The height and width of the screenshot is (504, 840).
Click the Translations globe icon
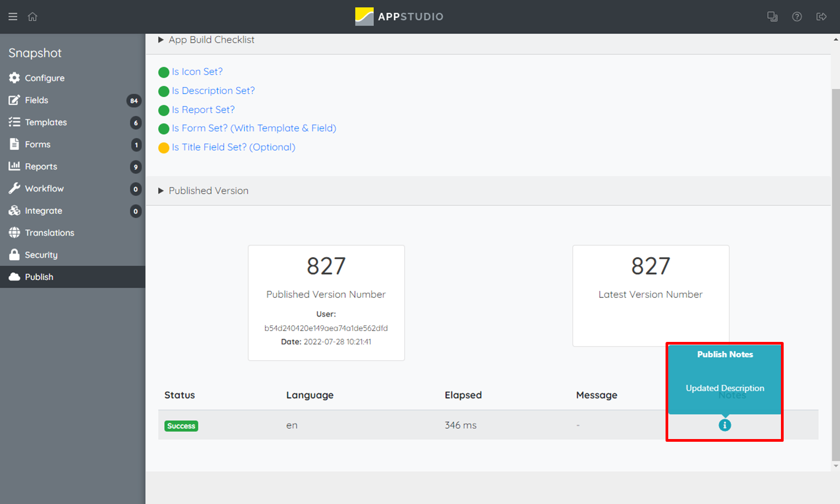tap(14, 232)
